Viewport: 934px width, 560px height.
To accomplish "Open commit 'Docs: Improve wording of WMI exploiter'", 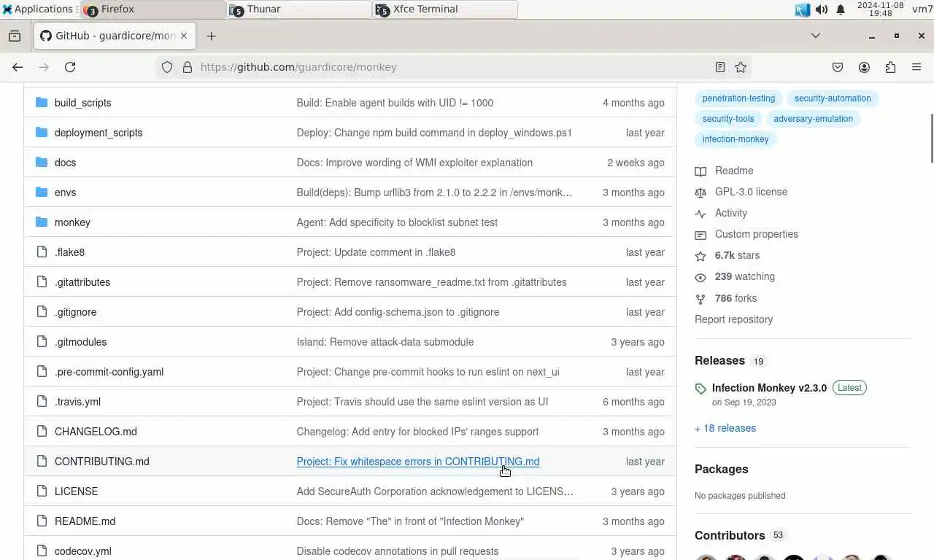I will point(414,163).
